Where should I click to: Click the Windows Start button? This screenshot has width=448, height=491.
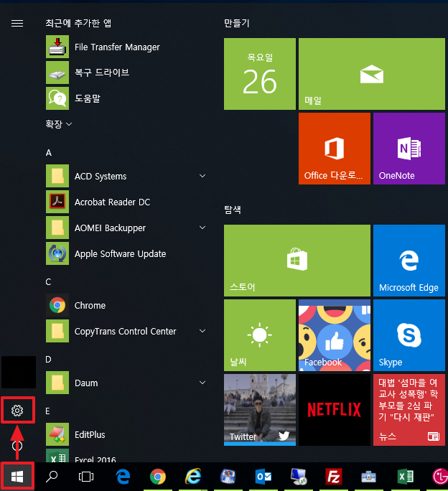pos(17,477)
